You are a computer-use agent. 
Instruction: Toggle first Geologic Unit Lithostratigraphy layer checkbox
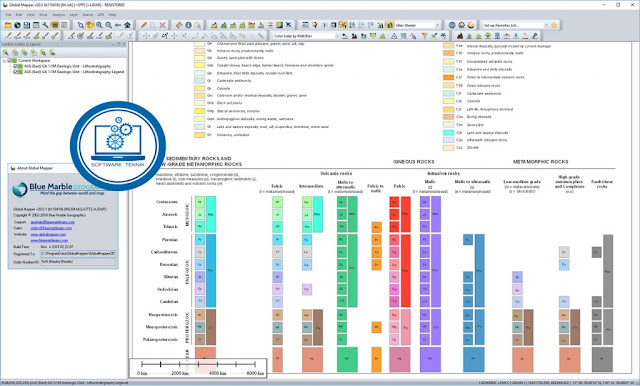tap(16, 66)
